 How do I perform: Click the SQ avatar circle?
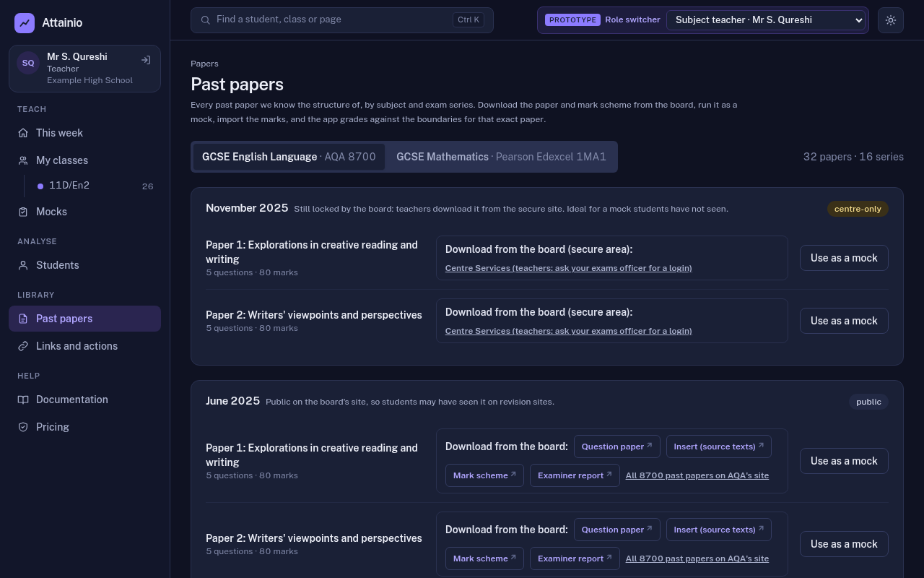(x=28, y=63)
